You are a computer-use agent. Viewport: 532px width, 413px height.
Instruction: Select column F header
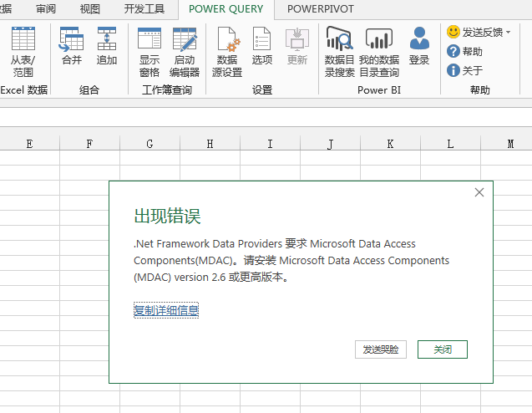click(89, 144)
